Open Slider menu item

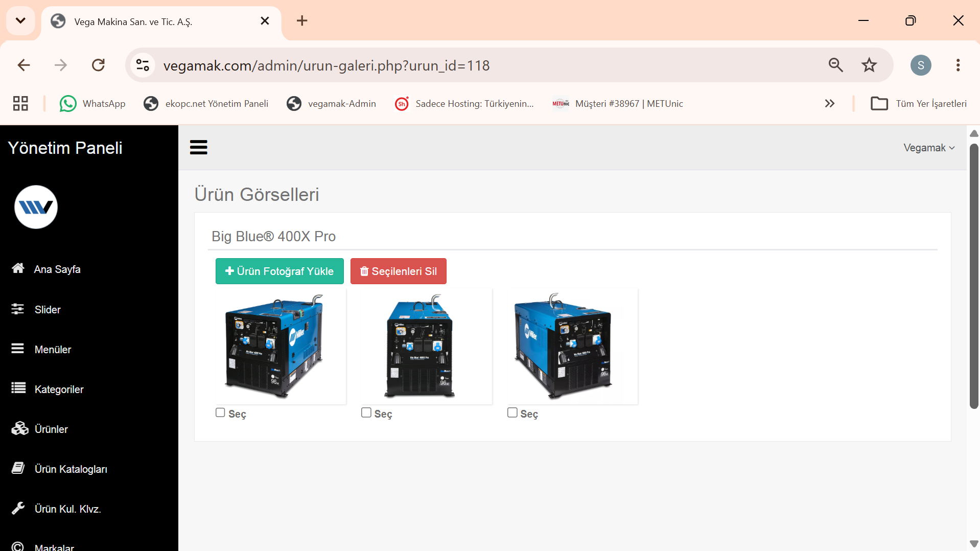point(48,310)
